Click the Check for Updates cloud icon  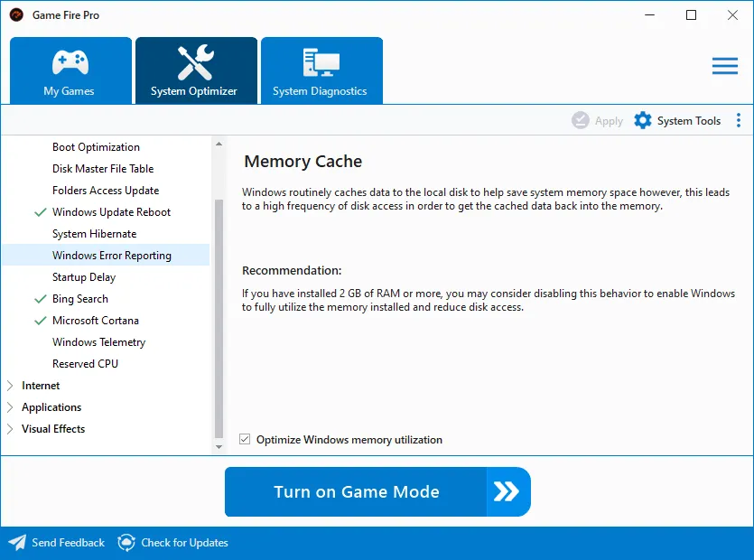[126, 543]
